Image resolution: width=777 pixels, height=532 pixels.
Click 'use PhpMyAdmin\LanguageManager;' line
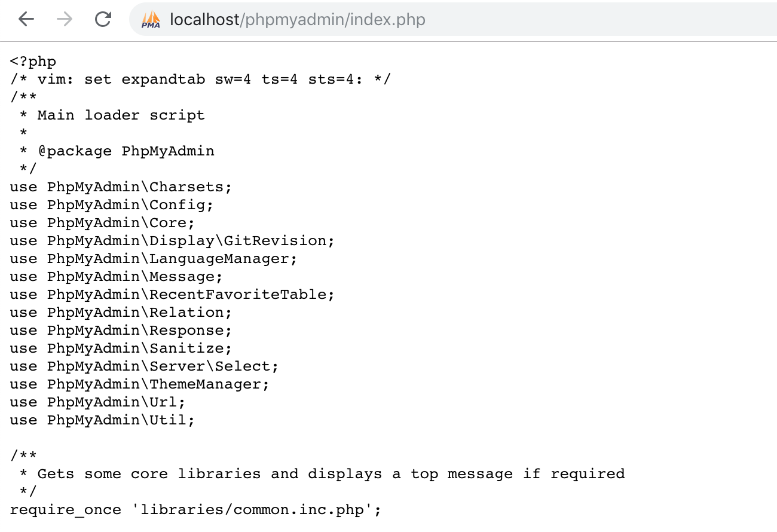tap(154, 259)
